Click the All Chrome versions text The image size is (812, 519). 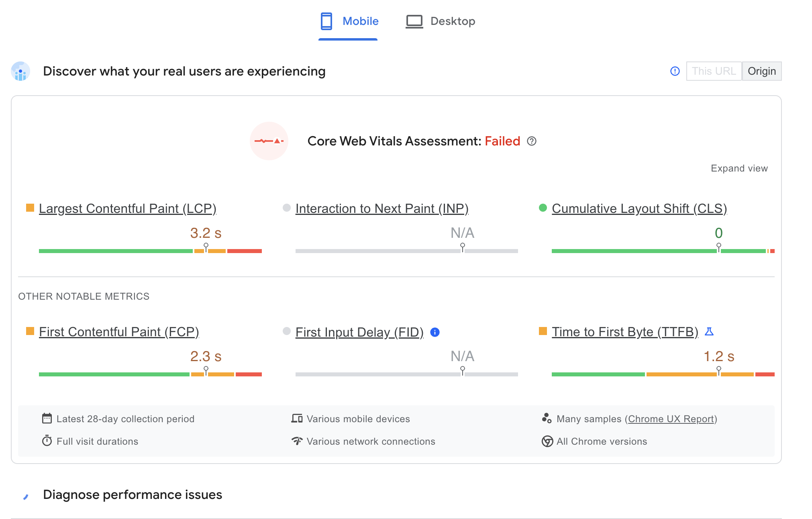602,441
